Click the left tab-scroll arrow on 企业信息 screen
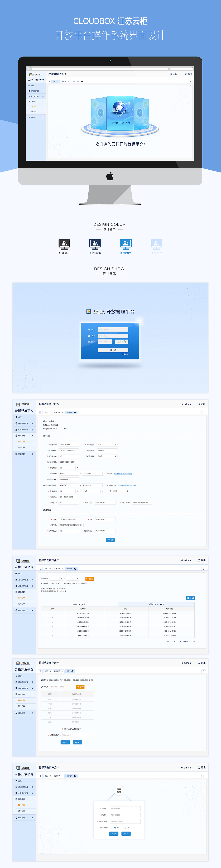The width and height of the screenshot is (221, 868). click(40, 412)
